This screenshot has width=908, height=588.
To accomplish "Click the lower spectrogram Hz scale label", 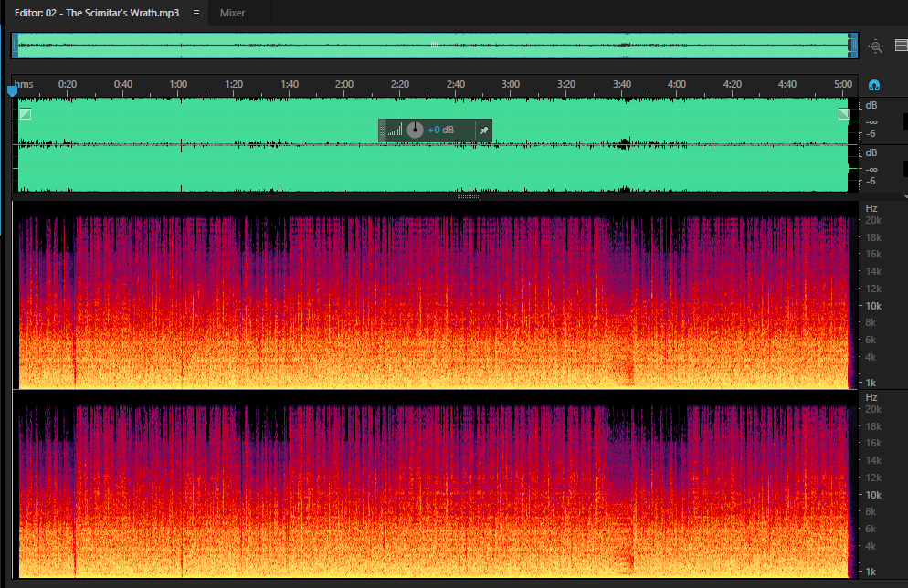I will [871, 397].
